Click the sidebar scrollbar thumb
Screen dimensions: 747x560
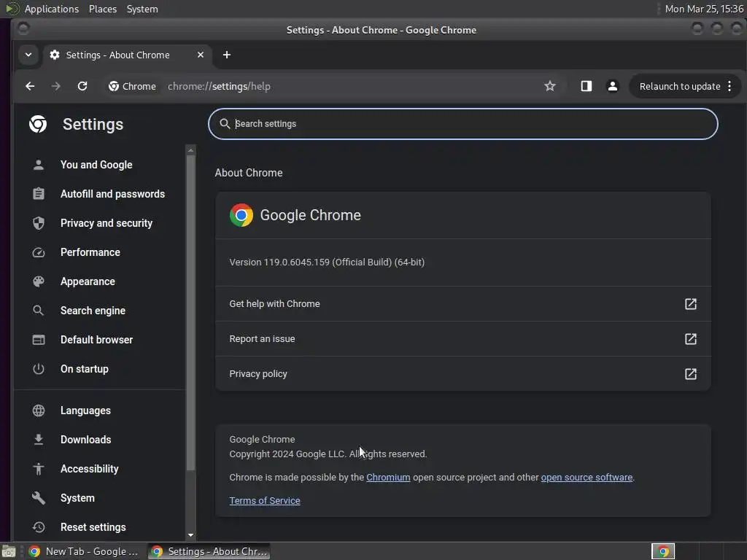(x=191, y=313)
